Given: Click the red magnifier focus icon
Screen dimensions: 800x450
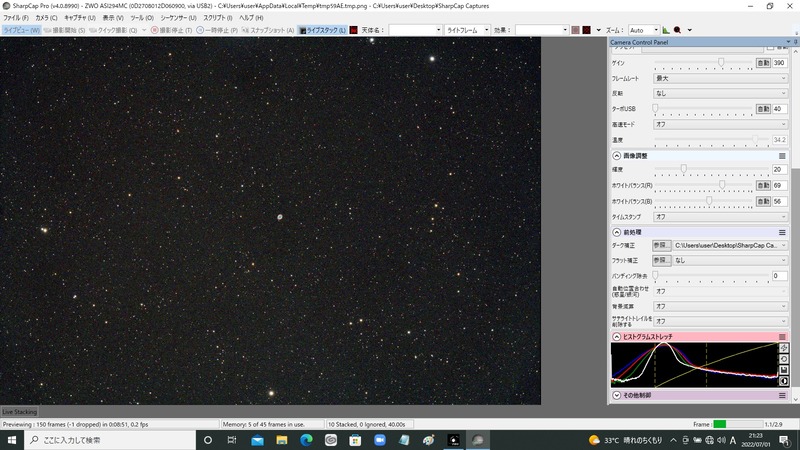Looking at the screenshot, I should (678, 30).
